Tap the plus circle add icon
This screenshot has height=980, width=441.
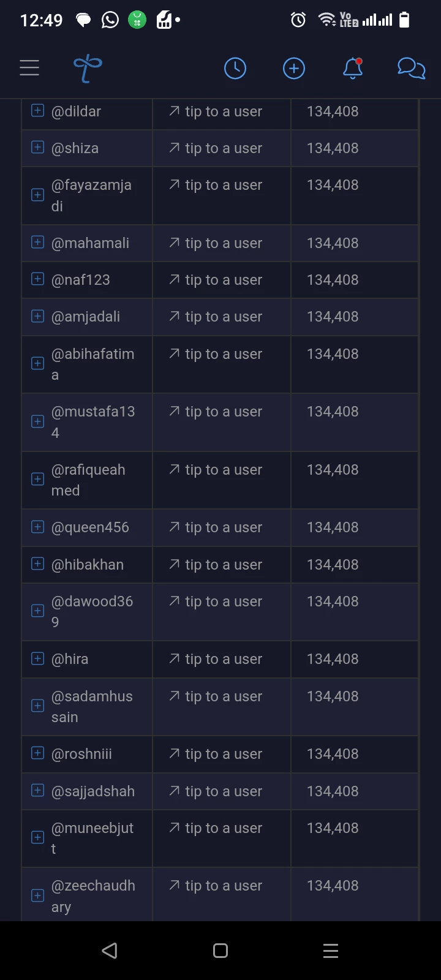294,68
